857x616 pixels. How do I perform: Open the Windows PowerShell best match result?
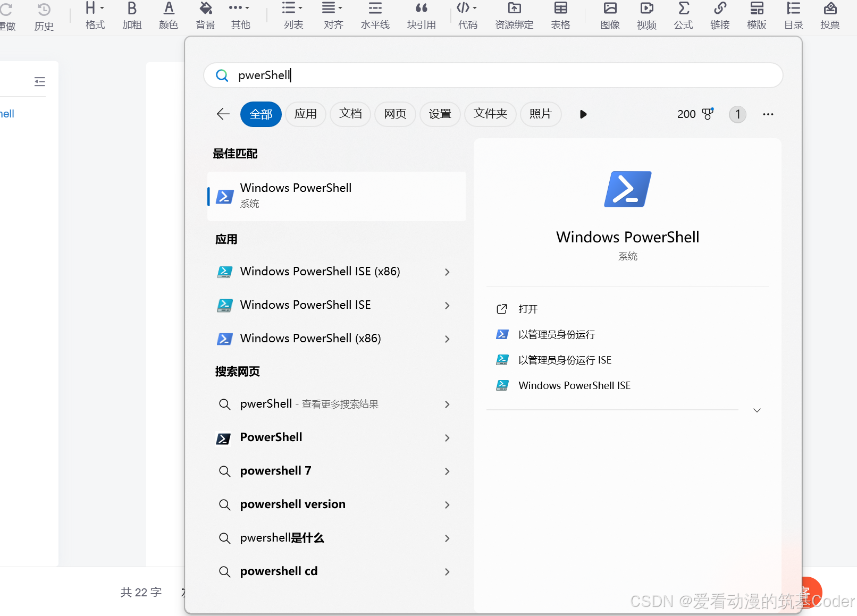click(337, 196)
